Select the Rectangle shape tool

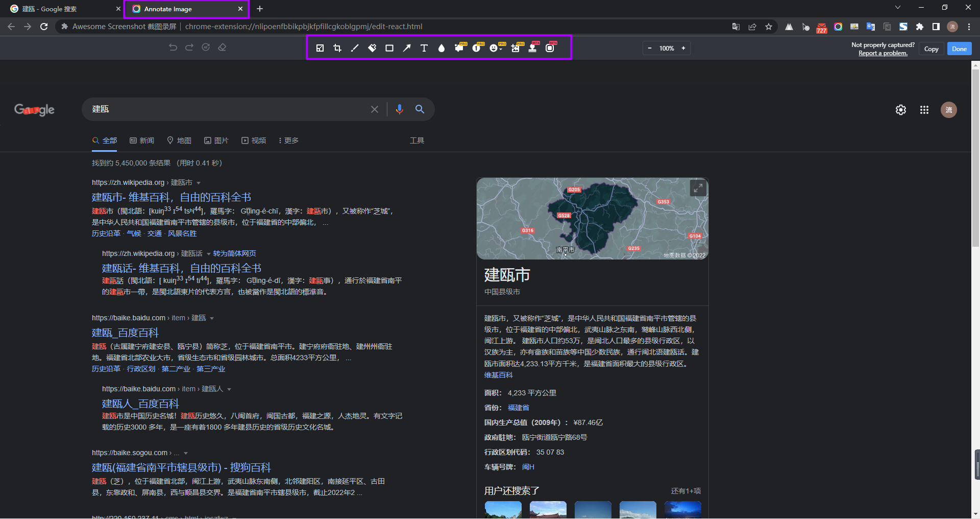point(389,48)
